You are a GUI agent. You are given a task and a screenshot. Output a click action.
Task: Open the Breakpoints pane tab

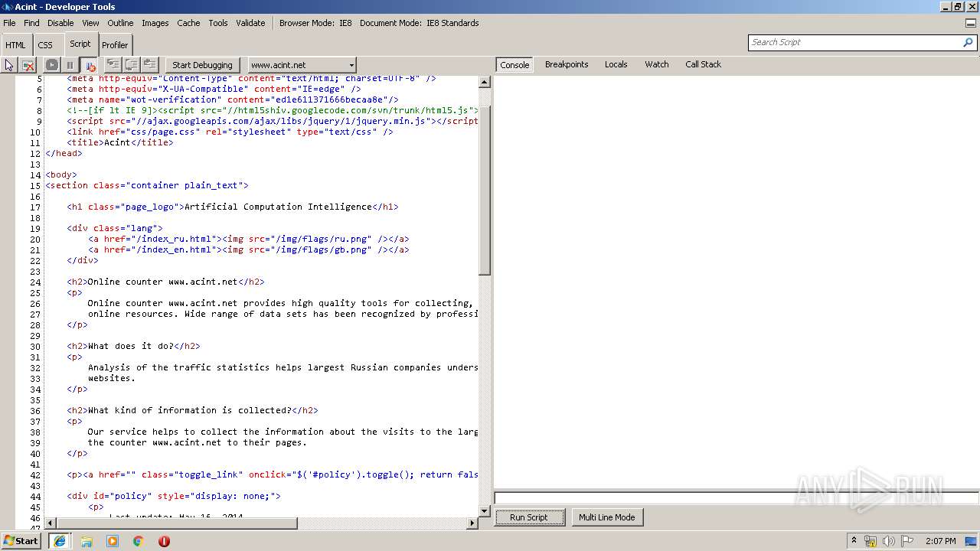pos(567,64)
